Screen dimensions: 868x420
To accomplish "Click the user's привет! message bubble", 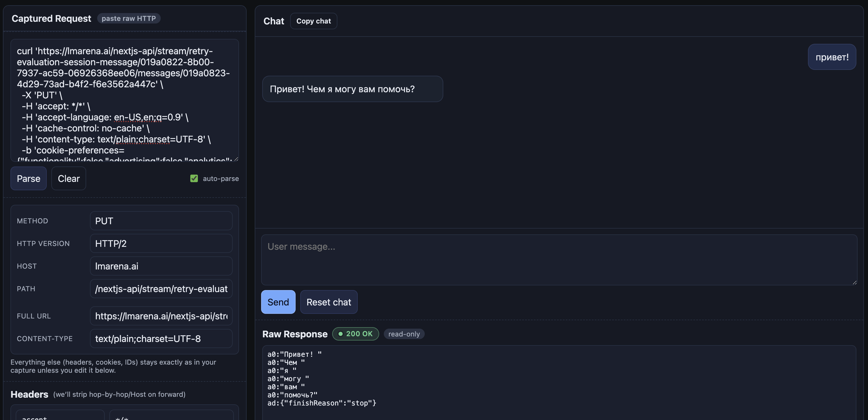I will [832, 57].
